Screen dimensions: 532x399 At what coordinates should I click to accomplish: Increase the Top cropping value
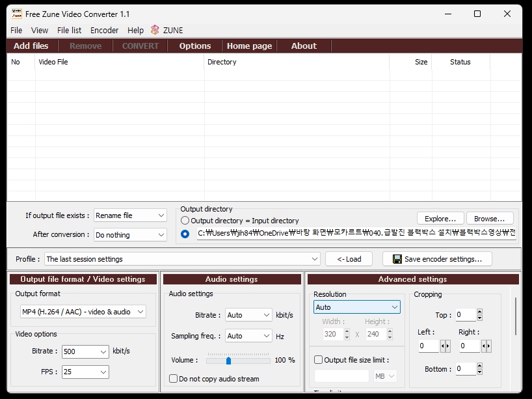pos(479,311)
